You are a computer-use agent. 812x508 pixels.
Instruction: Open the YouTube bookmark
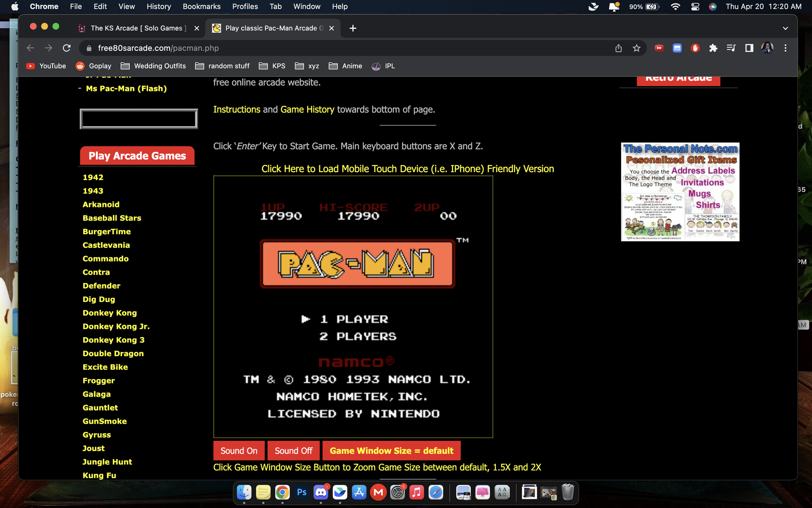tap(46, 66)
